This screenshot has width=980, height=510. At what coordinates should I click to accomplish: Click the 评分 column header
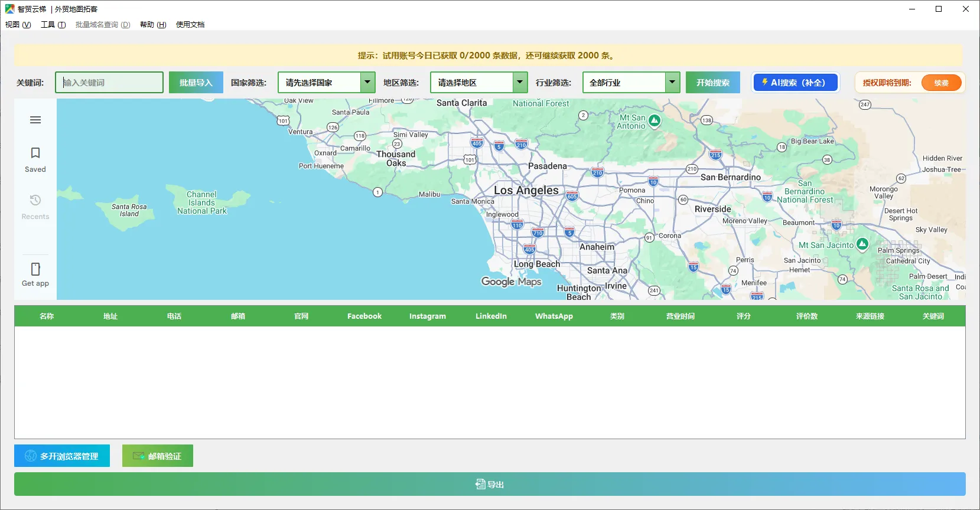tap(744, 316)
